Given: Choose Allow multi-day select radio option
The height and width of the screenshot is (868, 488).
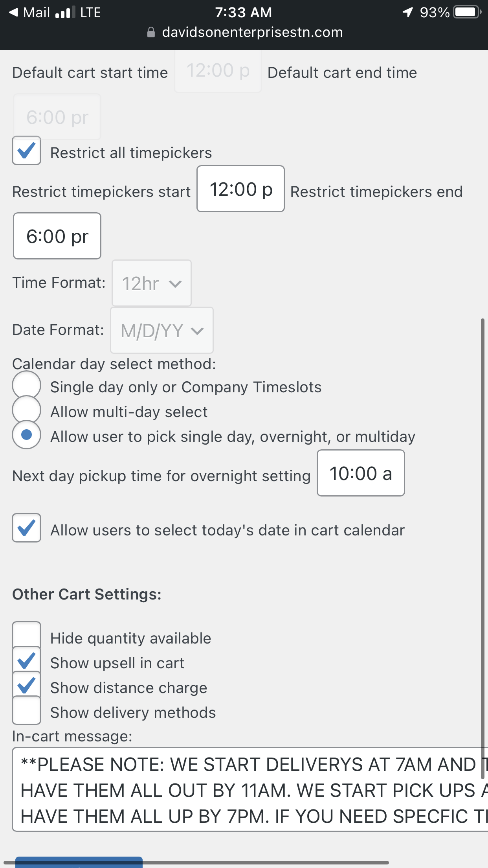Looking at the screenshot, I should [x=27, y=410].
